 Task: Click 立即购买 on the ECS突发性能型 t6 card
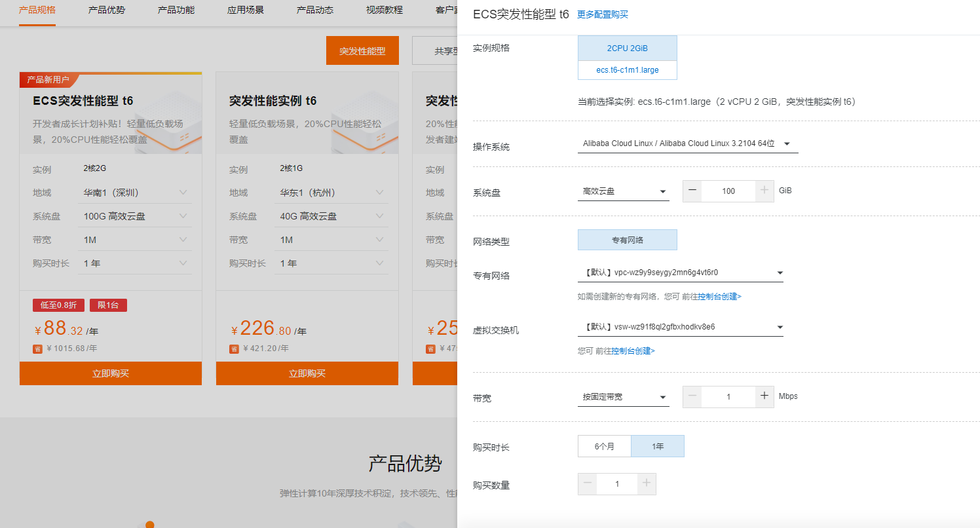(x=110, y=373)
